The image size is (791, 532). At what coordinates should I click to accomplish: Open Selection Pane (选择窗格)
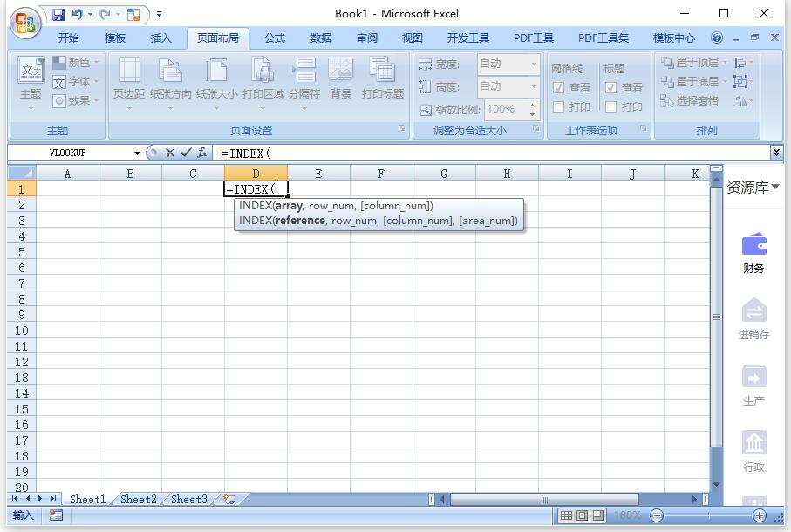(689, 100)
